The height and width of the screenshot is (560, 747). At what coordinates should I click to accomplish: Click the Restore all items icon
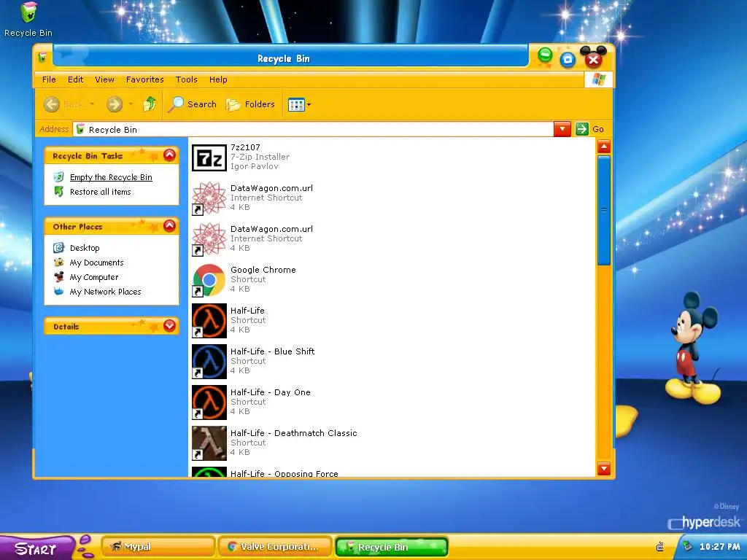[x=58, y=192]
